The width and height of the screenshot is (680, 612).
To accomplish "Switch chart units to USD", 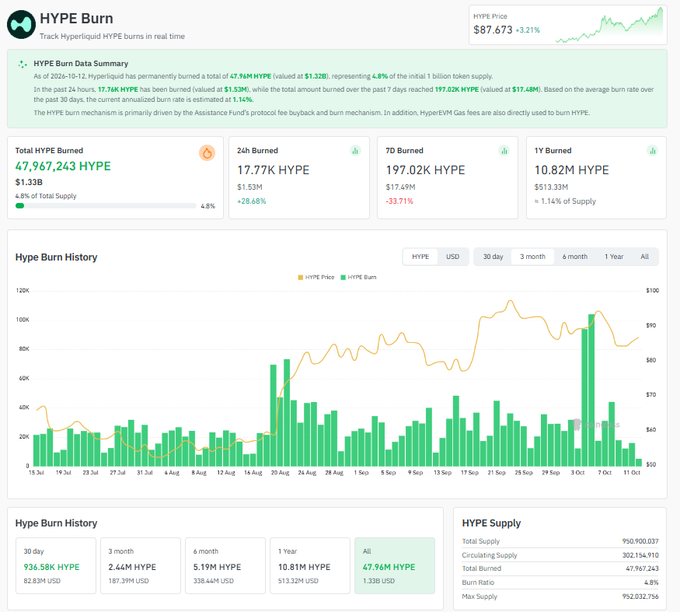I will click(452, 257).
